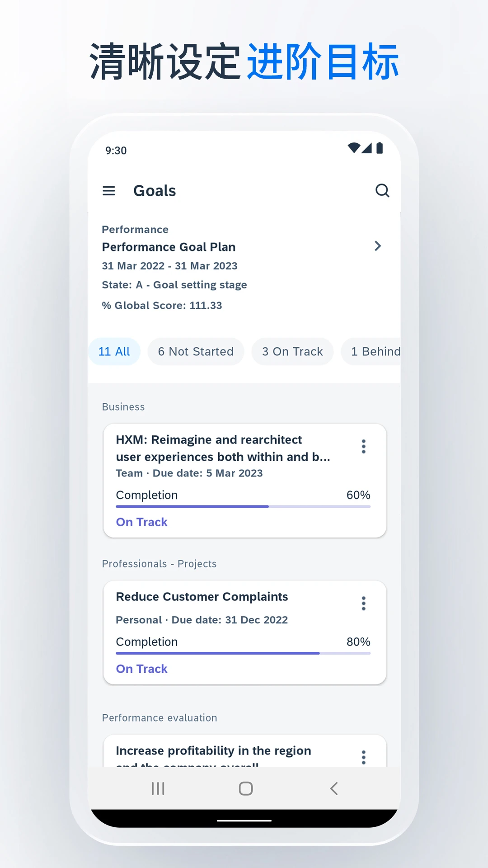Open options for HXM Reimagine goal
The height and width of the screenshot is (868, 488).
(x=363, y=447)
